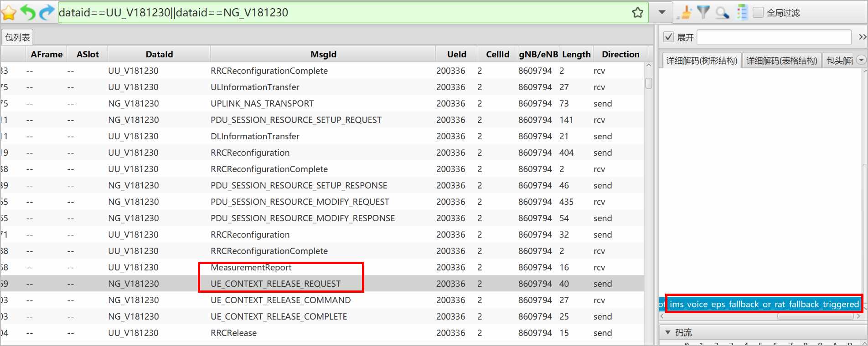Click the blue redo arrow icon
The width and height of the screenshot is (868, 346).
click(46, 13)
